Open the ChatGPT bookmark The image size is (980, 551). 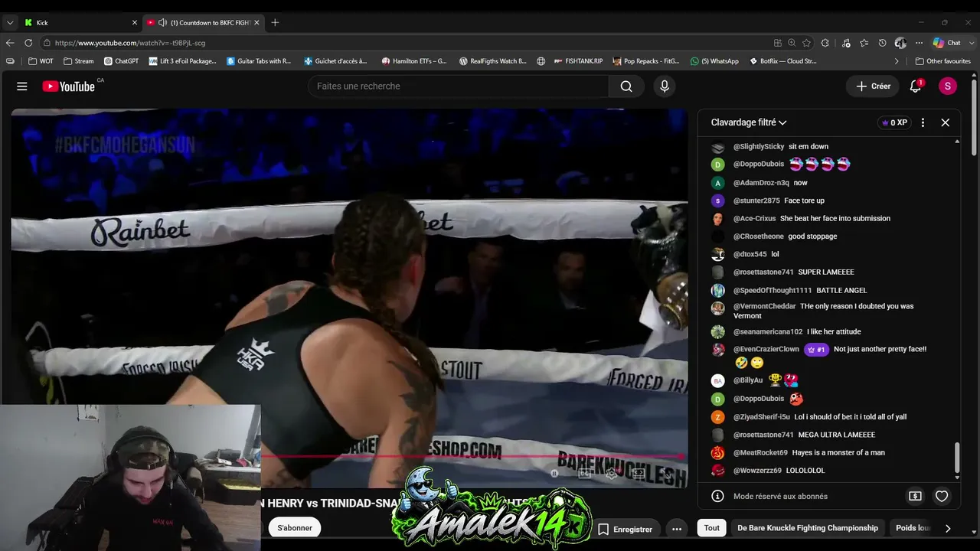point(121,61)
